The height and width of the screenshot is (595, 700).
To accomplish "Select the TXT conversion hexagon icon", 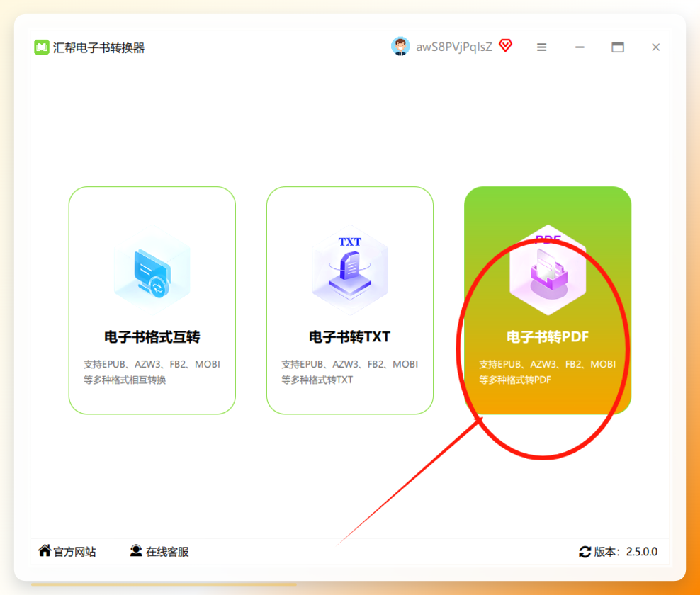I will pos(350,271).
